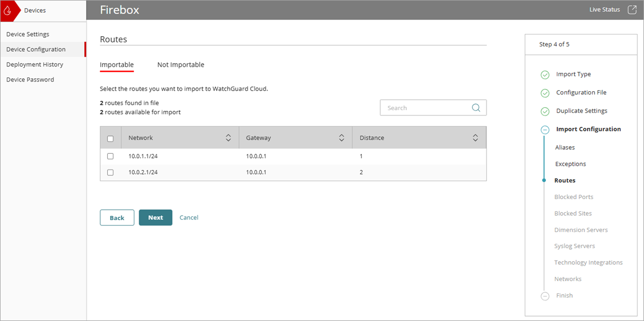This screenshot has width=644, height=321.
Task: Open Device Password in sidebar
Action: coord(30,80)
